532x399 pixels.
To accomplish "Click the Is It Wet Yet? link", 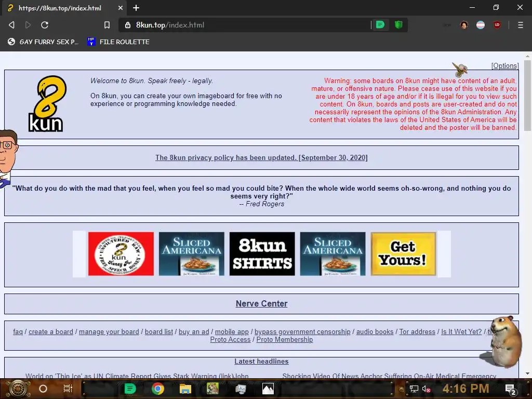I will tap(461, 331).
